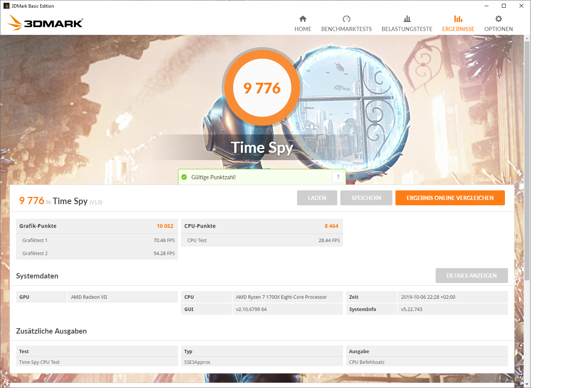Click the scrollbar up arrow
The width and height of the screenshot is (588, 388).
point(527,38)
